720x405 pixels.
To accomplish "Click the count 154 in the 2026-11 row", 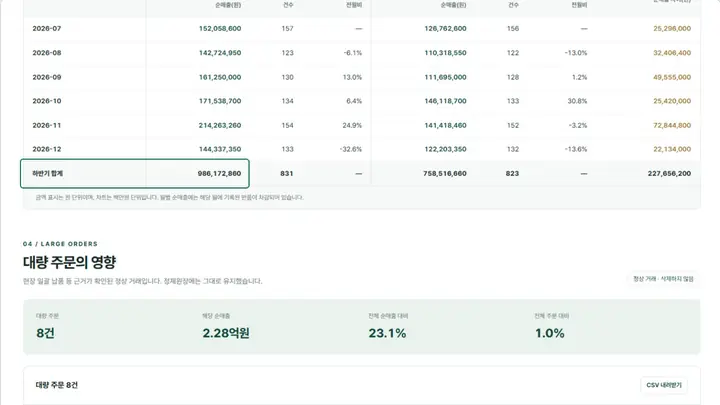I will [x=287, y=125].
